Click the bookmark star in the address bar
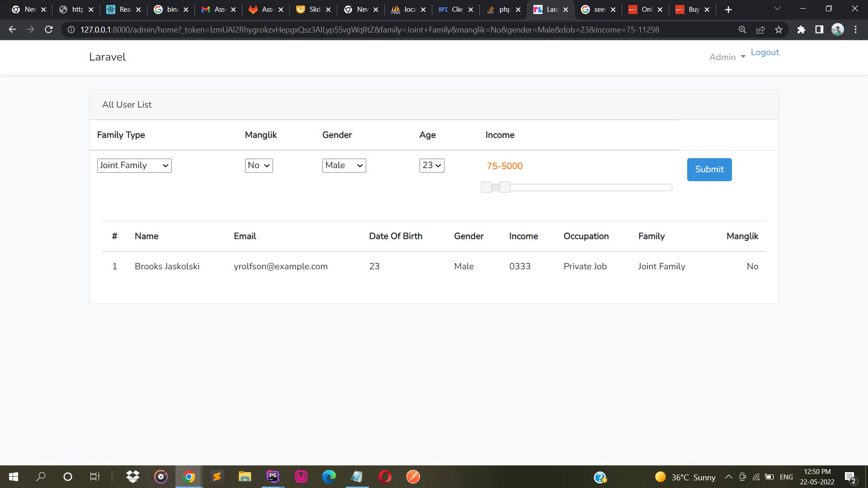The height and width of the screenshot is (488, 868). (779, 29)
